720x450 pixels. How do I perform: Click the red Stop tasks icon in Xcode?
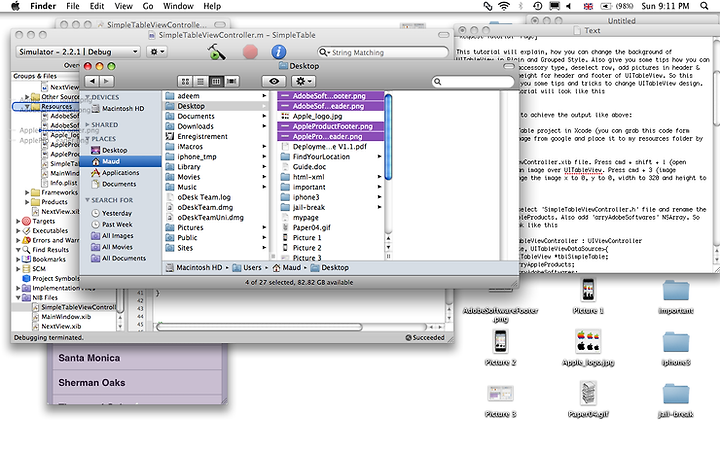pos(250,52)
